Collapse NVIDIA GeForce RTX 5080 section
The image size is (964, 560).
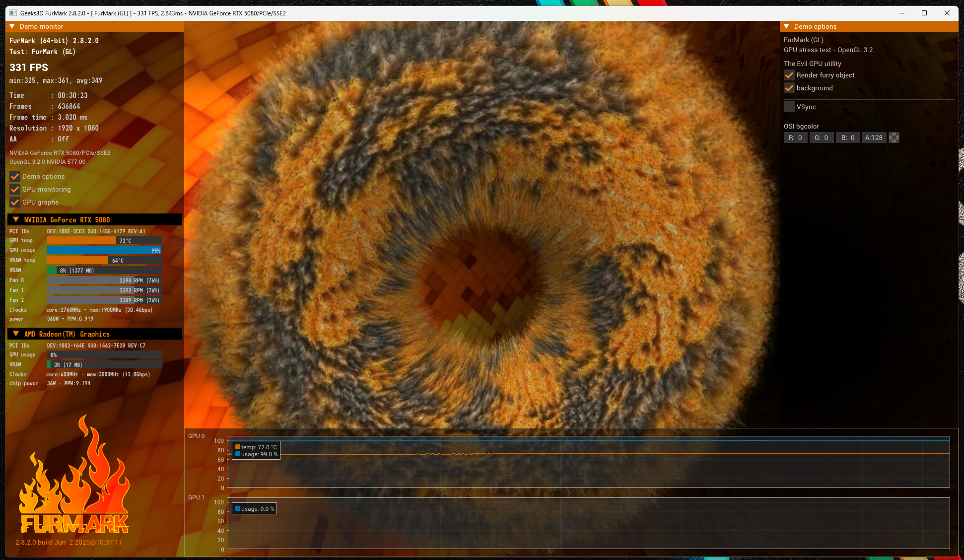[x=16, y=219]
